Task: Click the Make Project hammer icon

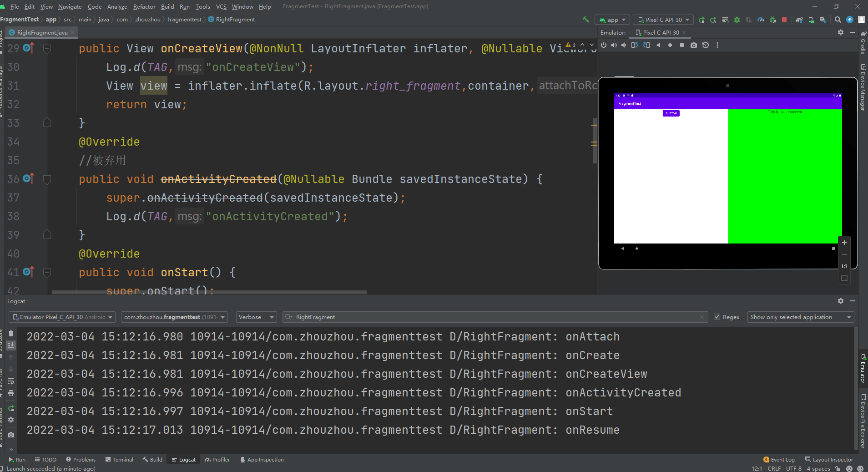Action: pyautogui.click(x=585, y=20)
